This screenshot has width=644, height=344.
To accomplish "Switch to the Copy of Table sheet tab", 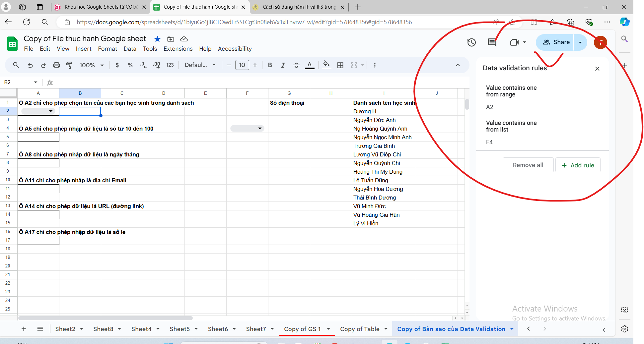I will point(359,329).
